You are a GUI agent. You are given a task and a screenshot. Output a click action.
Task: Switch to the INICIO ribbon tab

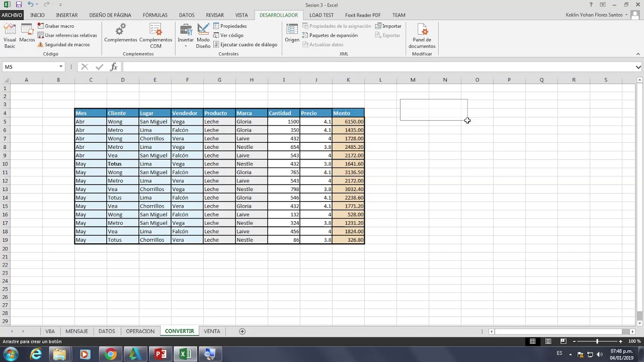[37, 15]
